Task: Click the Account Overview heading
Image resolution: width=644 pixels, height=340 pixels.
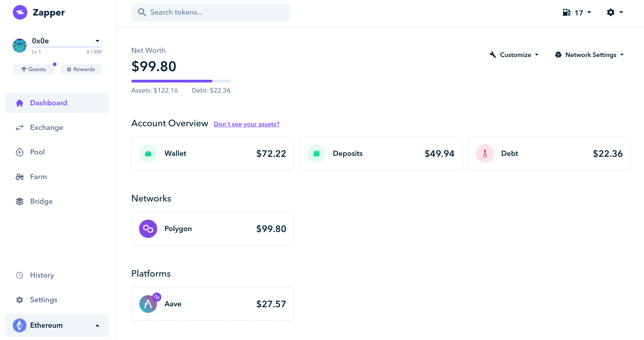Action: coord(170,123)
